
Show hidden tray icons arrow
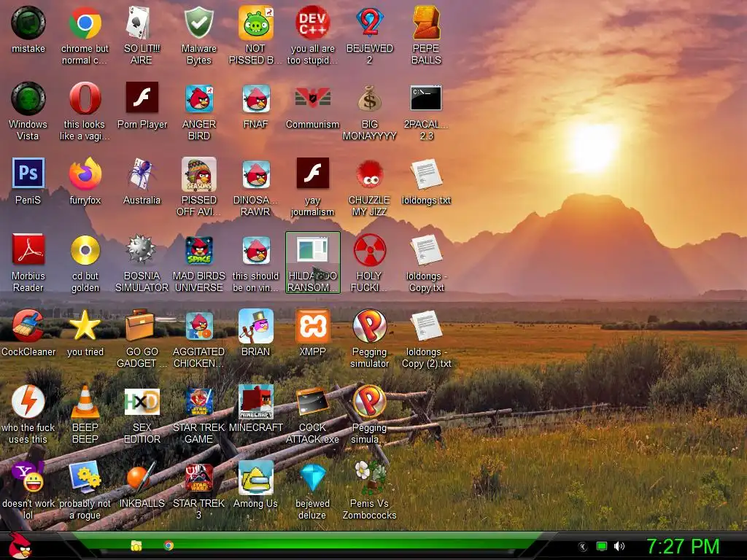(582, 547)
